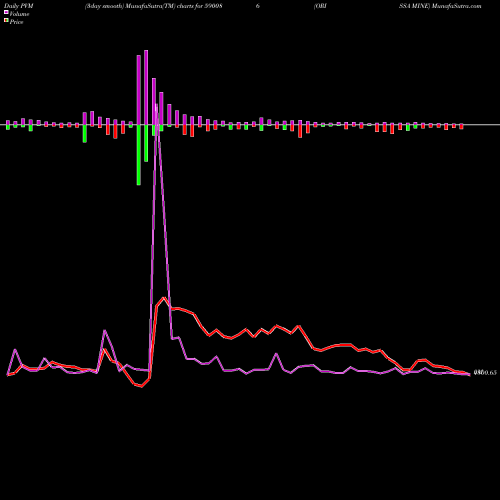
Task: Click the Volume legend color swatch
Action: [x=6, y=12]
